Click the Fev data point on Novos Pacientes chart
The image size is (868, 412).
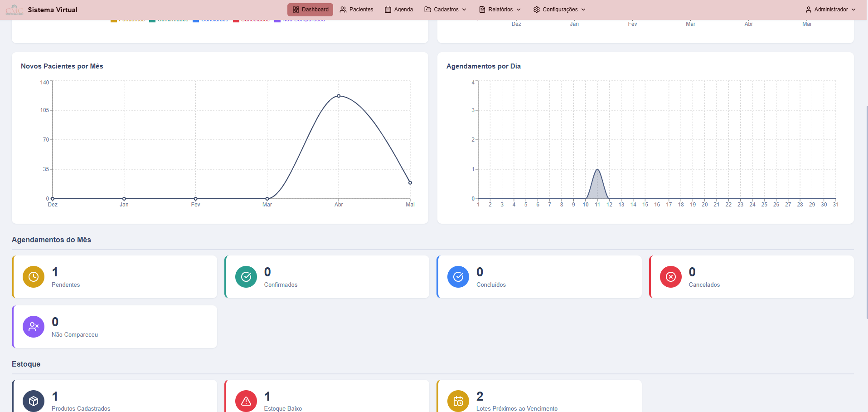196,199
